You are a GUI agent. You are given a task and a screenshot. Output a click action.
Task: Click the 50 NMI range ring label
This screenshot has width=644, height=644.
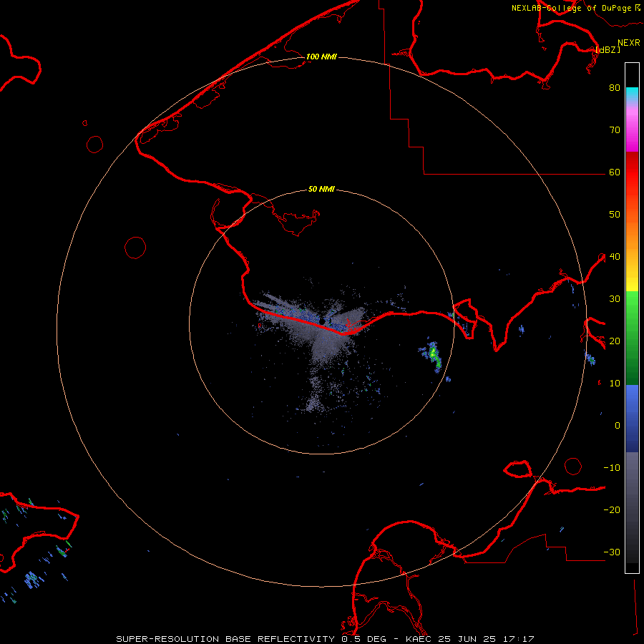coord(321,189)
